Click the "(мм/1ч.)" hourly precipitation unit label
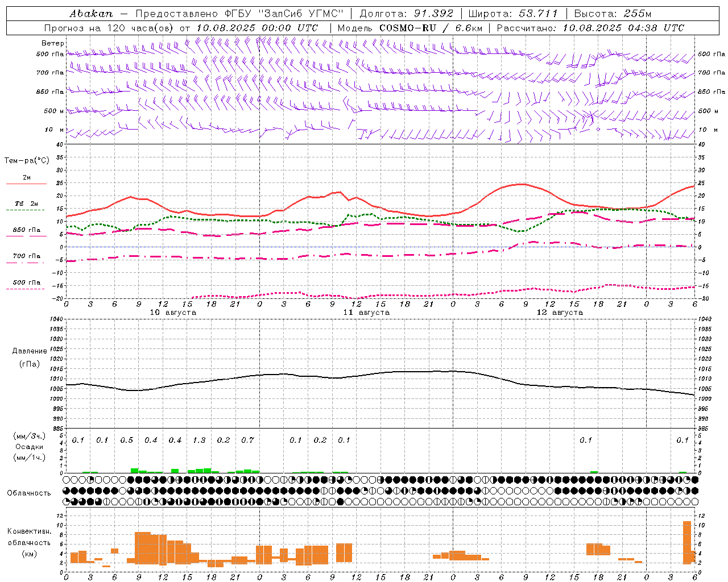The height and width of the screenshot is (582, 728). click(30, 458)
